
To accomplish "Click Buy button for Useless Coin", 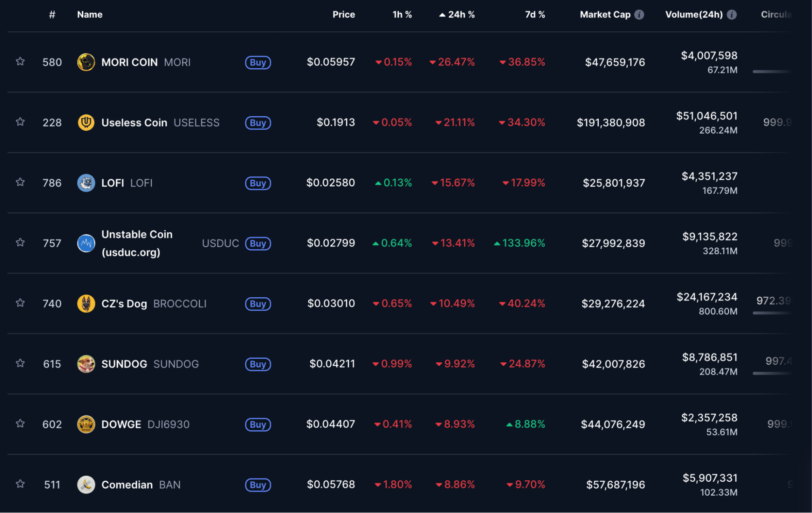I will (258, 122).
